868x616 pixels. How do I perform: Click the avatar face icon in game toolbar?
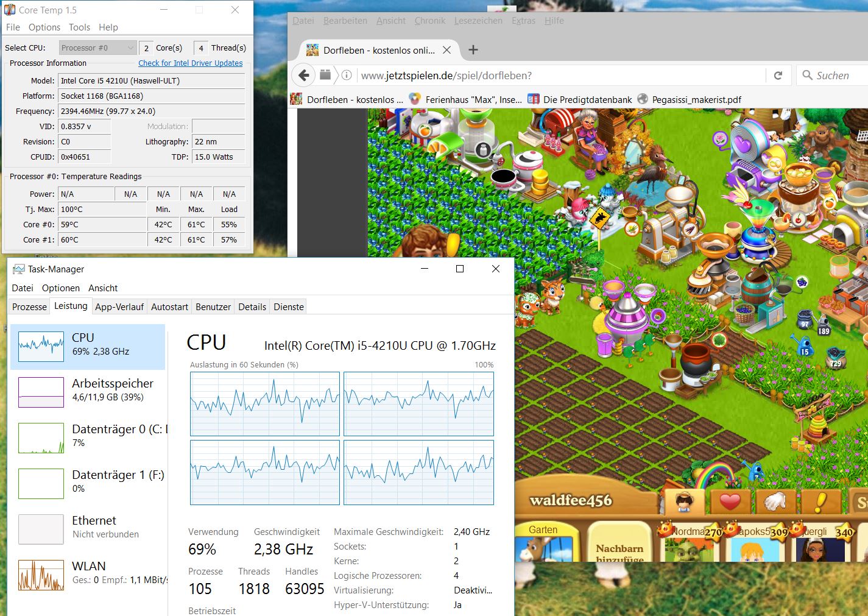[x=685, y=502]
